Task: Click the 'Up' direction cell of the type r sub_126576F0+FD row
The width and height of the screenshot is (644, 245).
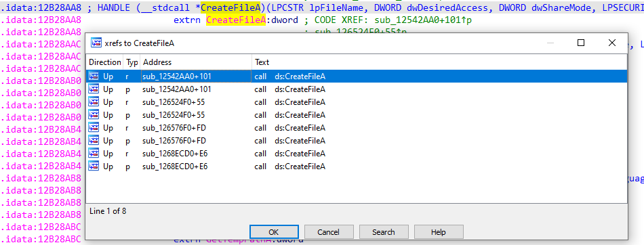Action: [x=108, y=128]
